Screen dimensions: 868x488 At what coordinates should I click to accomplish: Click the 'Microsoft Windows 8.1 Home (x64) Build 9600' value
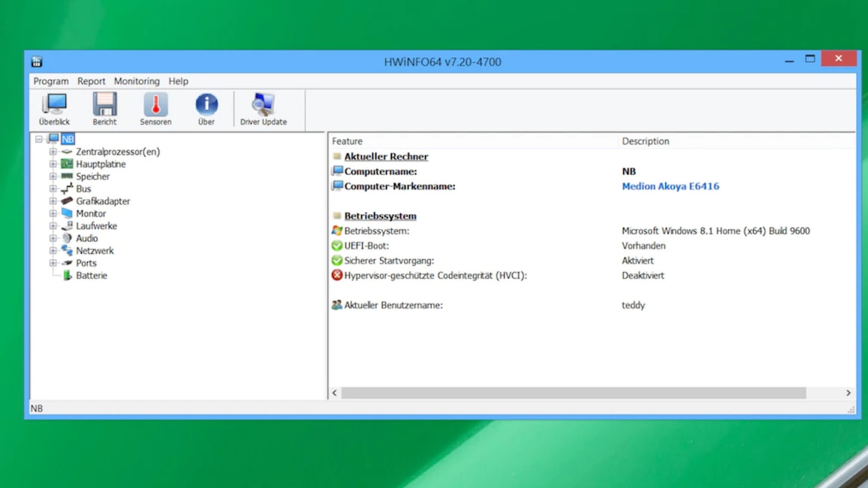coord(716,230)
